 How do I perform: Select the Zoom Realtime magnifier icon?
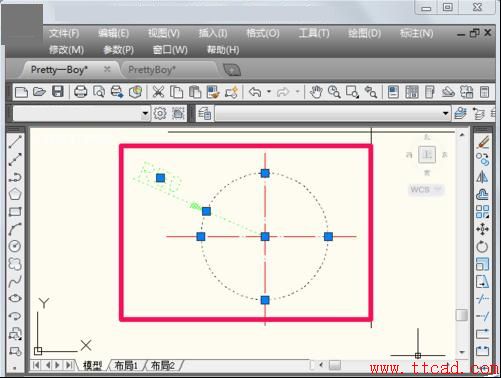334,92
